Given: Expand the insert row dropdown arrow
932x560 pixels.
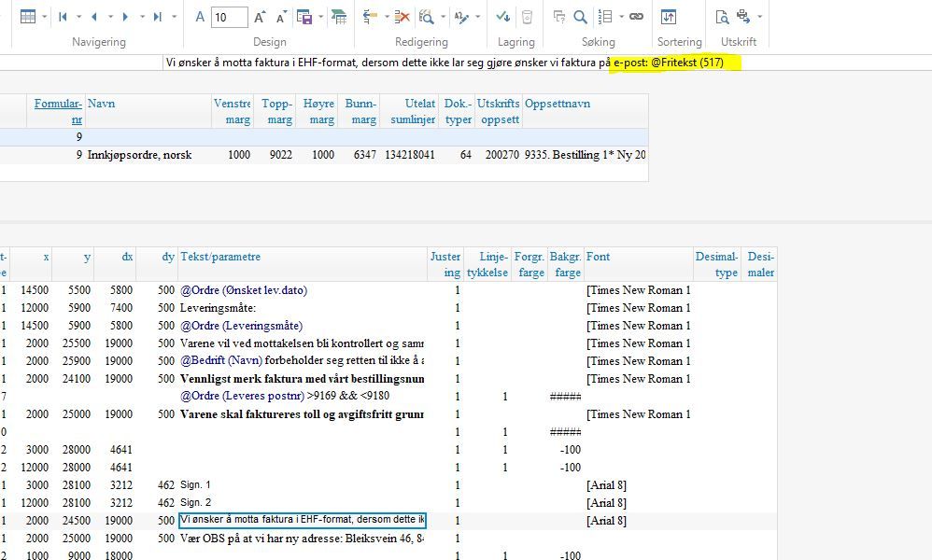Looking at the screenshot, I should 387,17.
